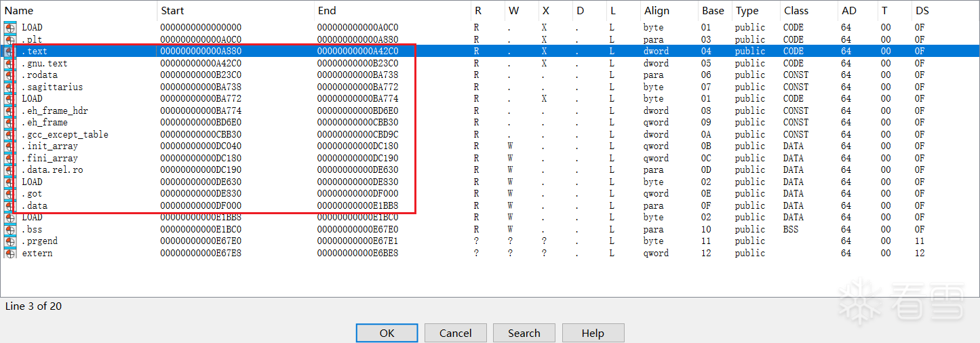Click the segment icon beside .plt

click(10, 39)
